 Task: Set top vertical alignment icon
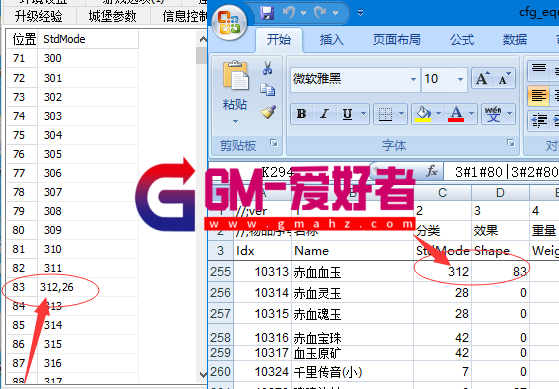[x=539, y=69]
